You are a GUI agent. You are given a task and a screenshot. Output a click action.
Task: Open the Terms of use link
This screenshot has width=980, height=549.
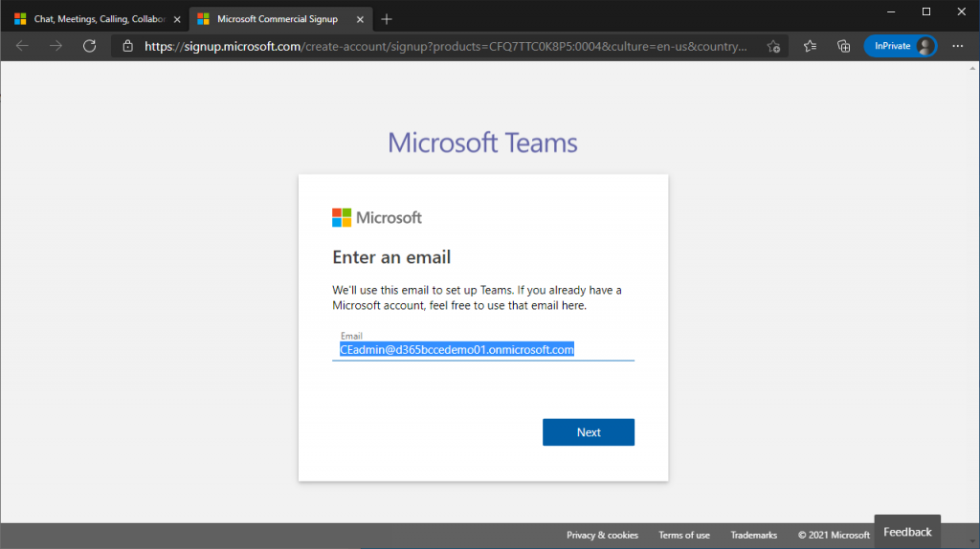[x=683, y=536]
